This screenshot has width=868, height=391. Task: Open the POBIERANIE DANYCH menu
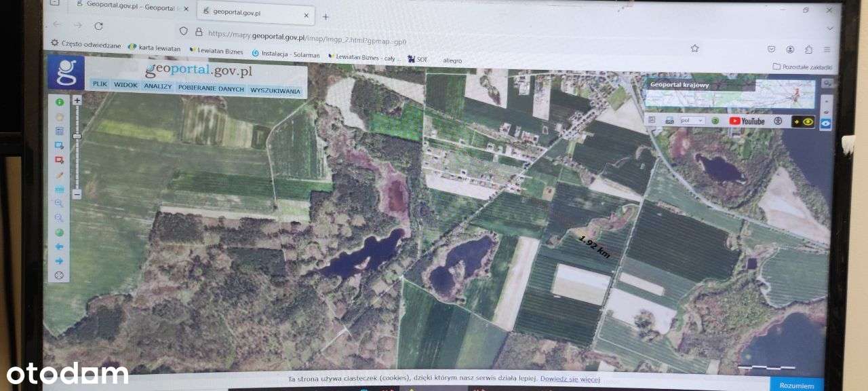coord(211,88)
